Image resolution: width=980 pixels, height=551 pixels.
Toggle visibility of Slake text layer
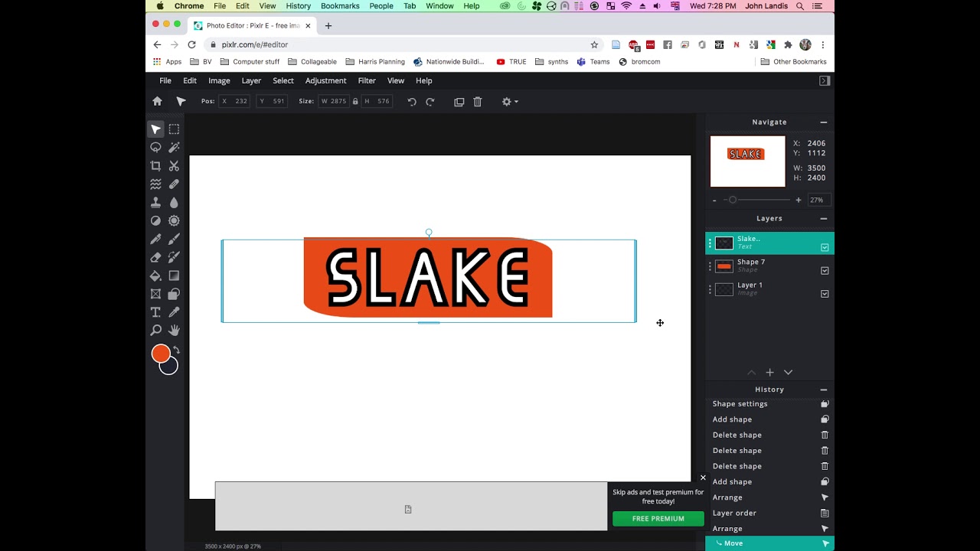point(825,247)
